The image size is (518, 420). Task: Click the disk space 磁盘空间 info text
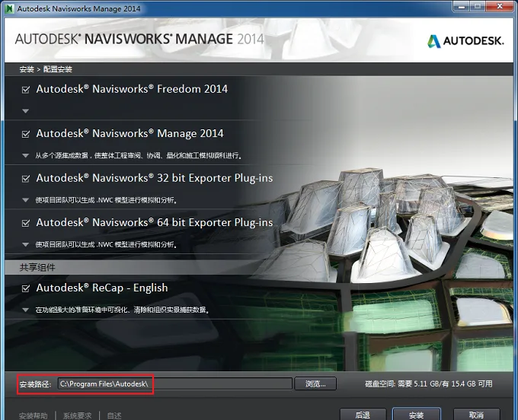point(428,383)
